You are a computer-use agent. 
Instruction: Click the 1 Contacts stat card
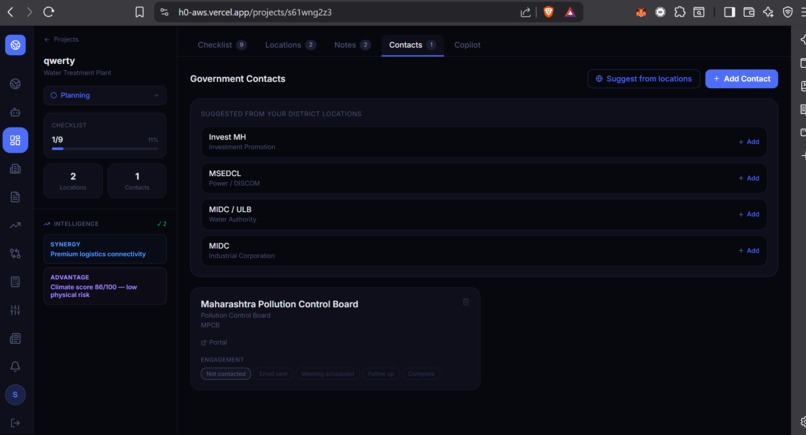pyautogui.click(x=137, y=180)
